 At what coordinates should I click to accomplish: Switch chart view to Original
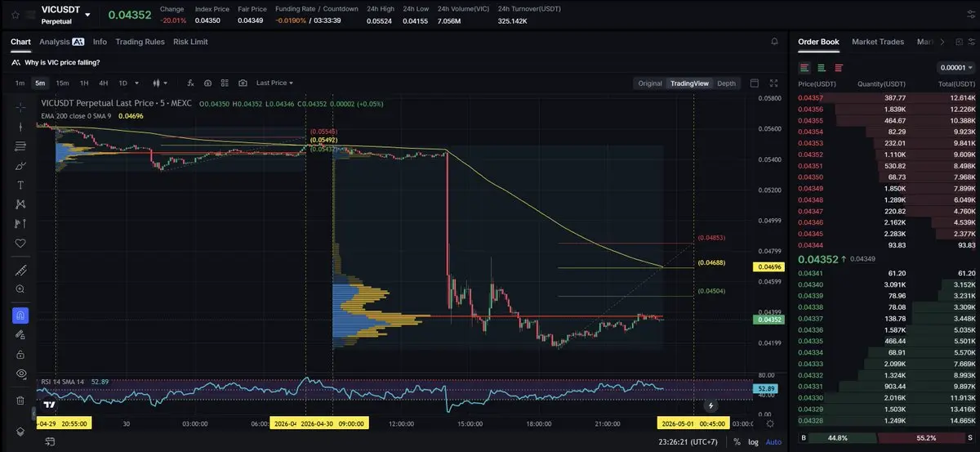click(x=650, y=83)
